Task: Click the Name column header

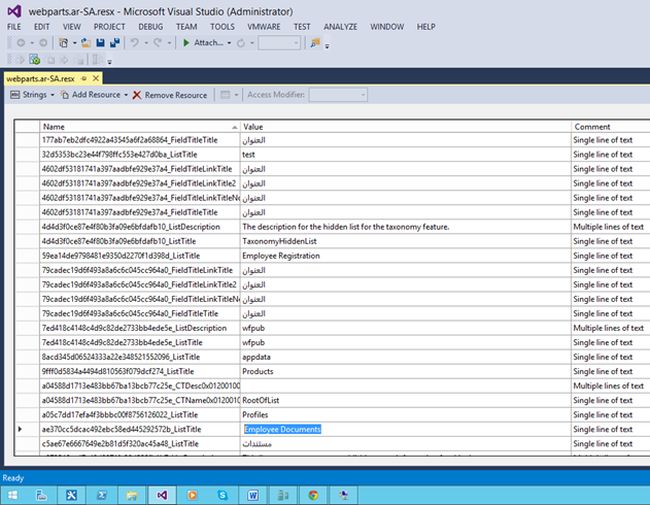Action: click(140, 127)
